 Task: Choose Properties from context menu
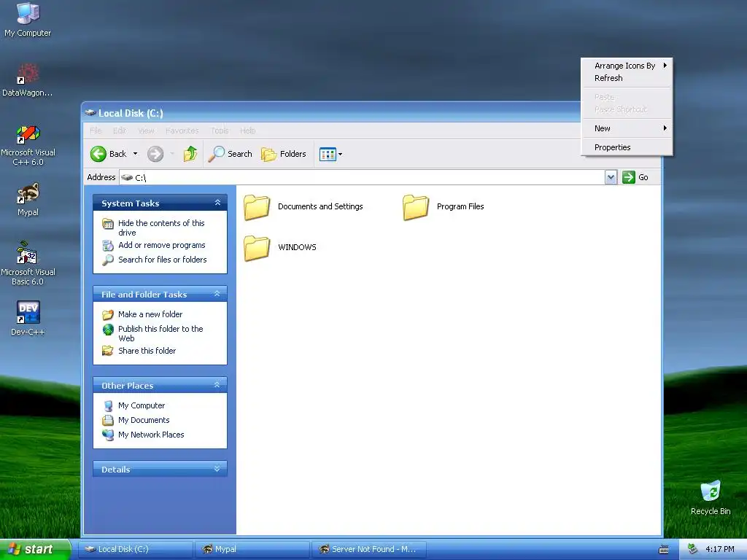coord(627,147)
